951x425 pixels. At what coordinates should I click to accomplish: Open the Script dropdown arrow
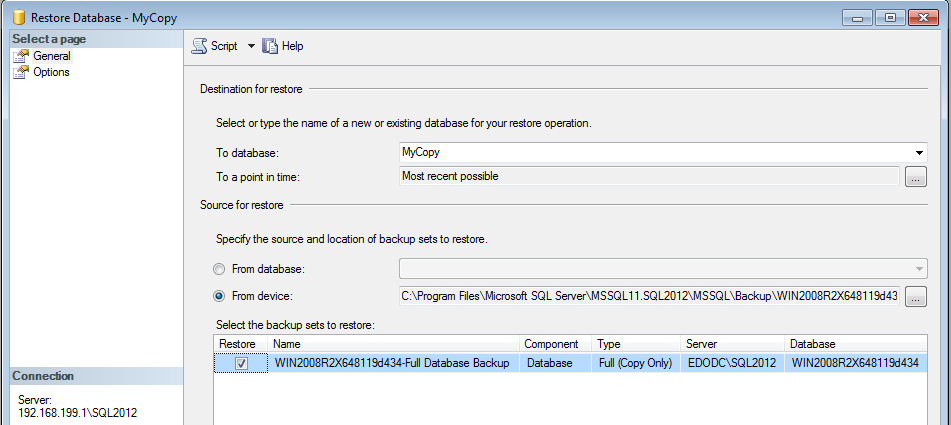click(251, 46)
